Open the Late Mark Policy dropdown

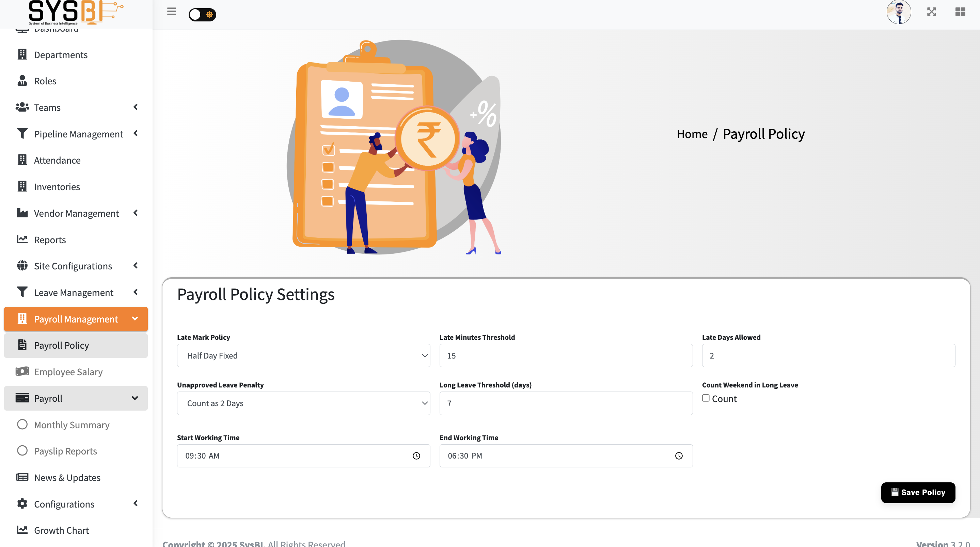tap(303, 355)
